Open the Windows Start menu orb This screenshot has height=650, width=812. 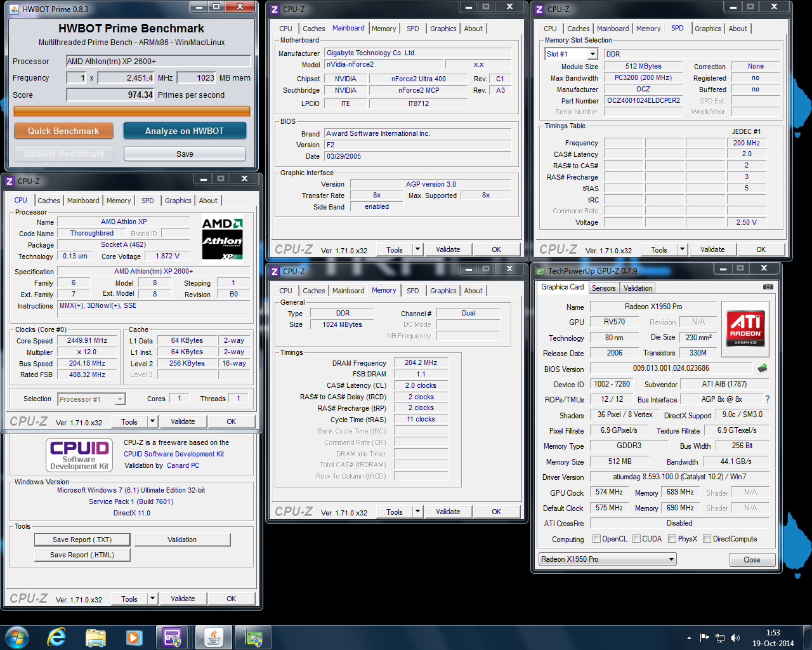pyautogui.click(x=16, y=637)
